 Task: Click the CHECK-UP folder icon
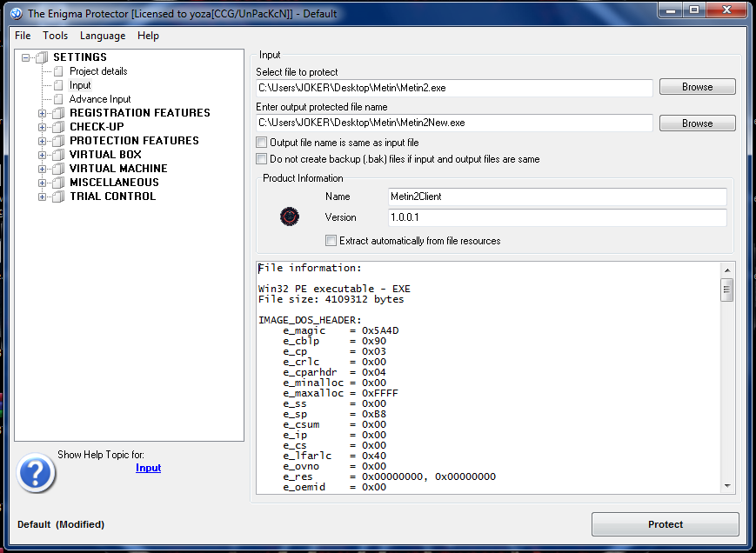click(x=58, y=127)
